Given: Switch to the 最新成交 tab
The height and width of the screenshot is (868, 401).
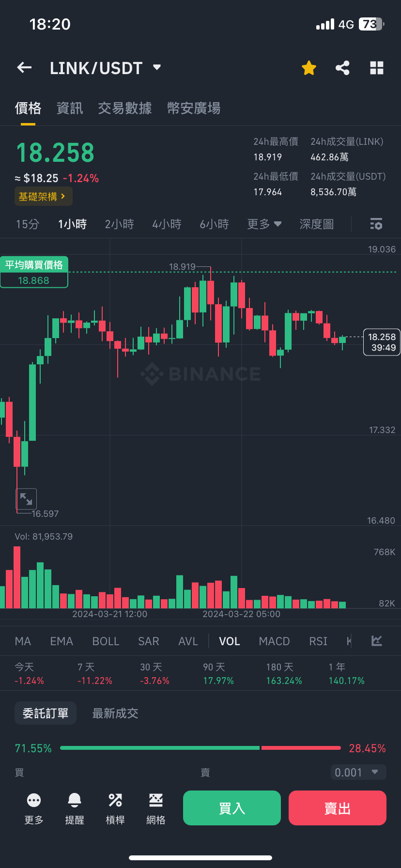Looking at the screenshot, I should tap(115, 713).
